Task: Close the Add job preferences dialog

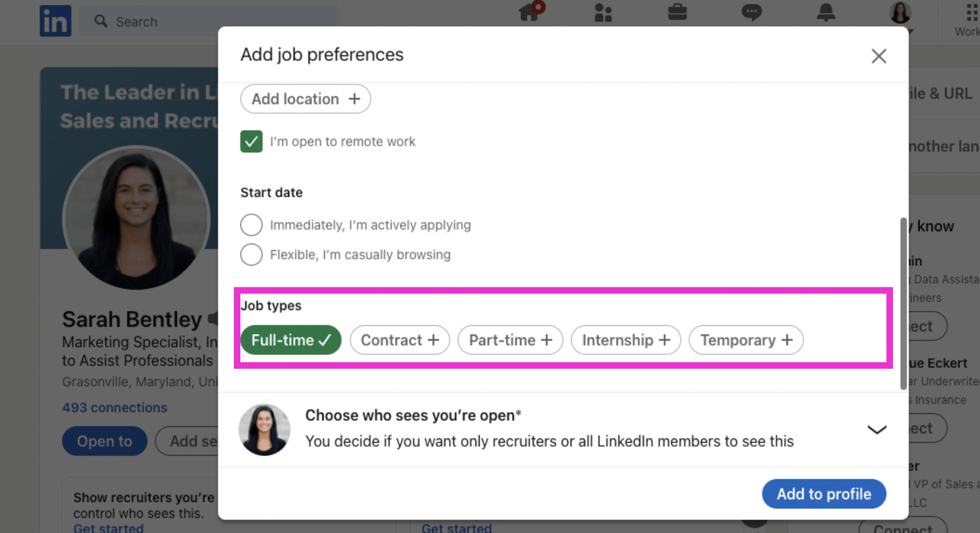Action: pyautogui.click(x=879, y=56)
